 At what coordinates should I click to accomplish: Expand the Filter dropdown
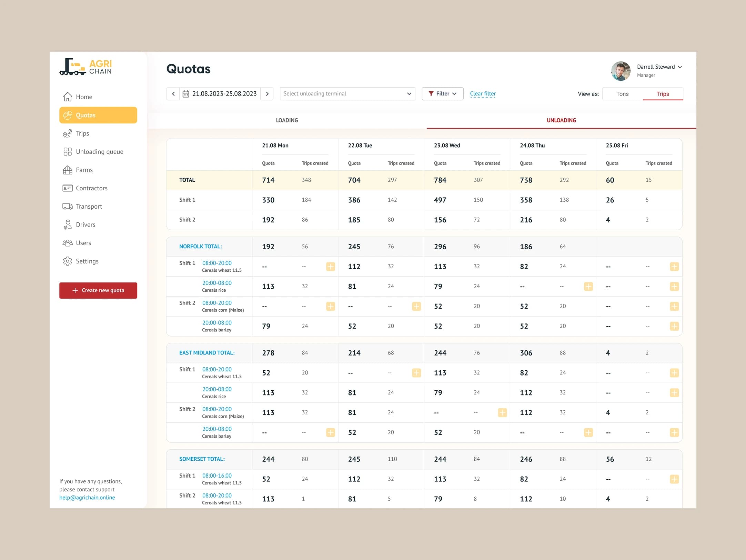[x=443, y=94]
